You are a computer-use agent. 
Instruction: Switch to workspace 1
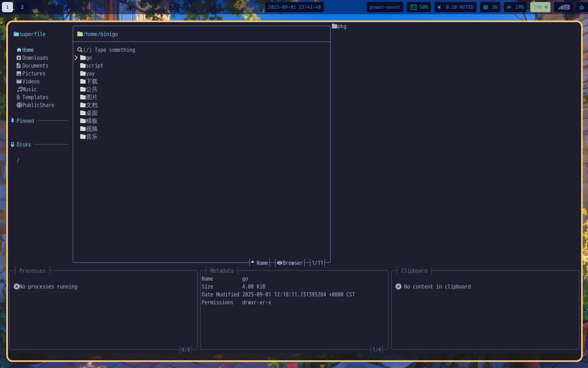7,7
